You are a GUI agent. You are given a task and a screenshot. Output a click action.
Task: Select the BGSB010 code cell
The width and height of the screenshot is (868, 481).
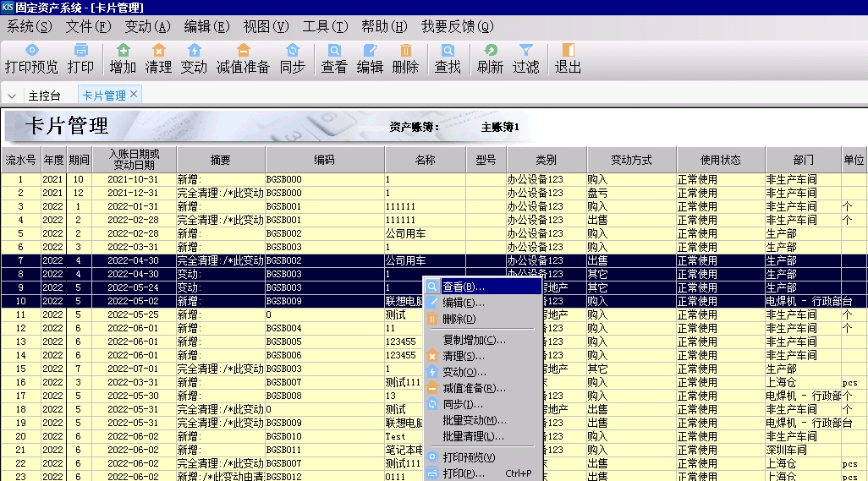tap(324, 436)
